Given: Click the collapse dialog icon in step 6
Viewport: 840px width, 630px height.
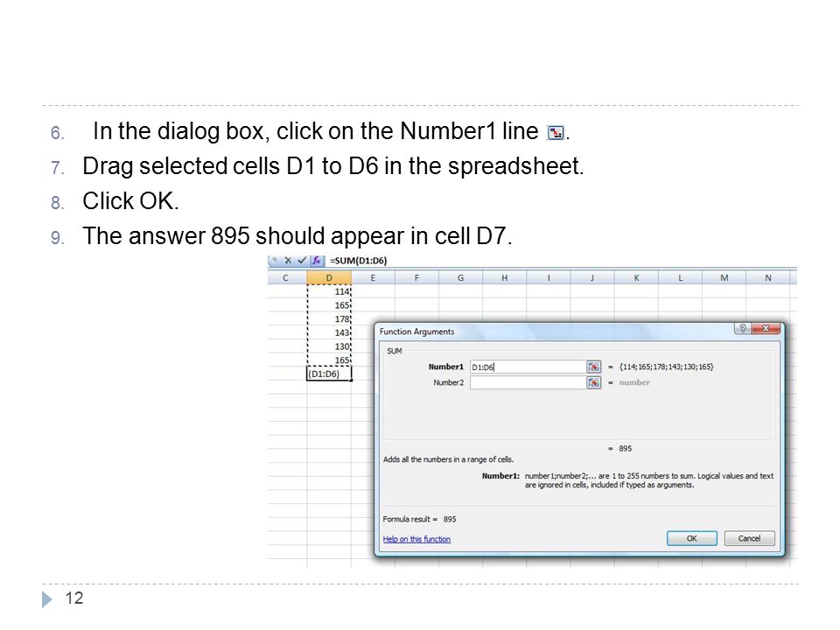Looking at the screenshot, I should pyautogui.click(x=556, y=132).
